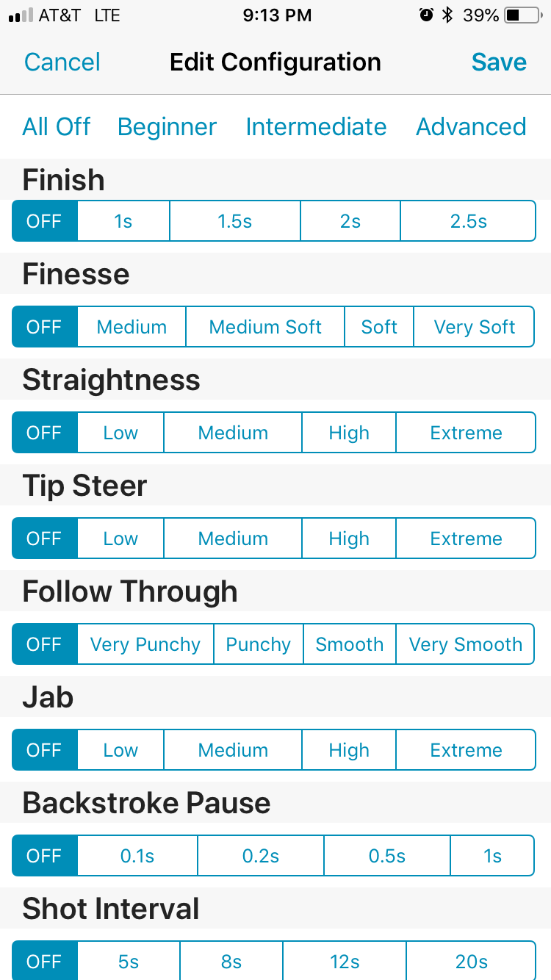Apply the Intermediate preset

tap(316, 127)
